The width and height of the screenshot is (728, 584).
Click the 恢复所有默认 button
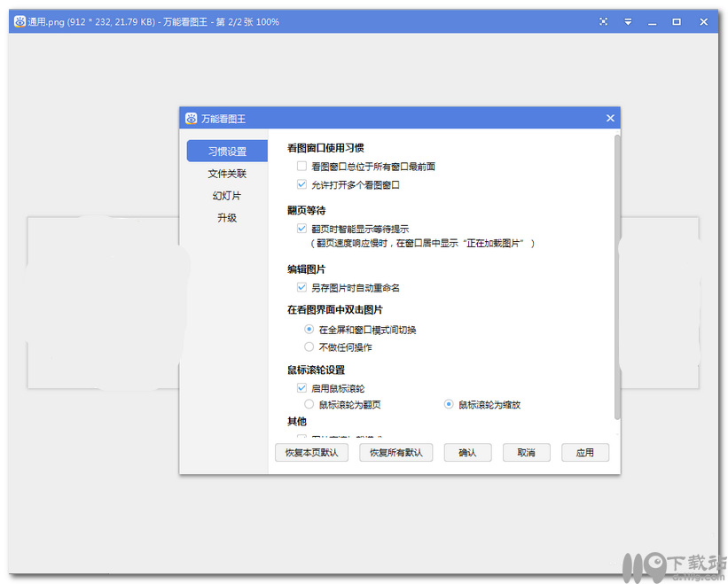click(x=396, y=452)
